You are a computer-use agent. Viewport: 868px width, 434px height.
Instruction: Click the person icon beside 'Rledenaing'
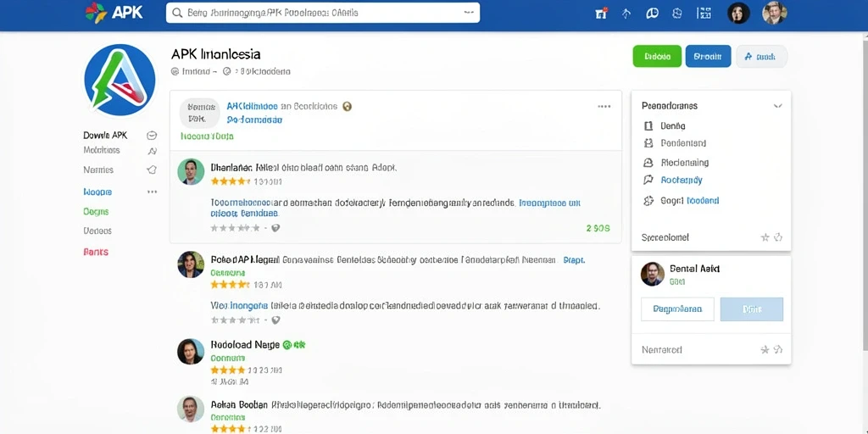648,163
